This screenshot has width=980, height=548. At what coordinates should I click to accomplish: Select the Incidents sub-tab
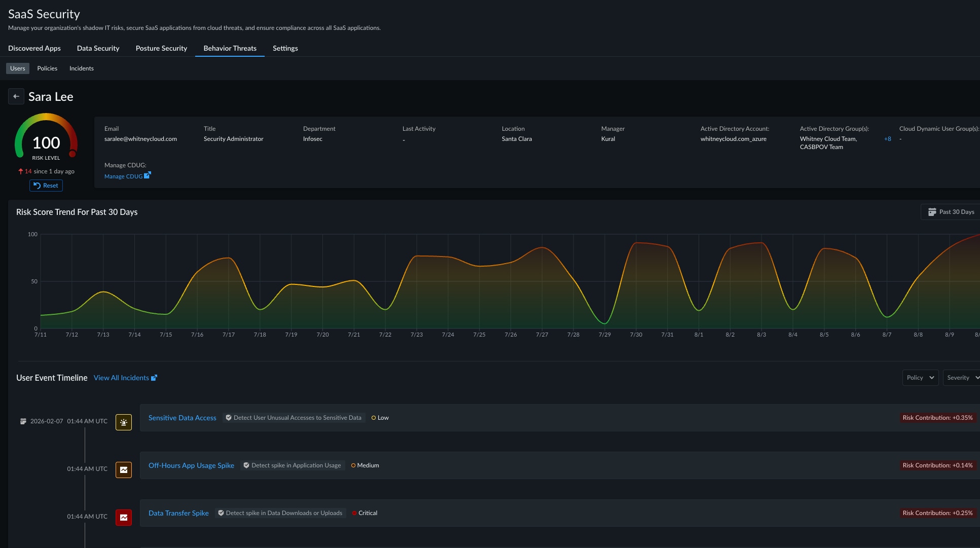[x=82, y=68]
